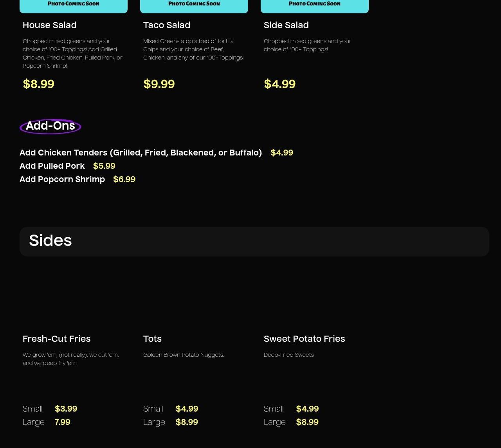Click the circled Add-Ons heading
This screenshot has width=501, height=448.
point(50,126)
